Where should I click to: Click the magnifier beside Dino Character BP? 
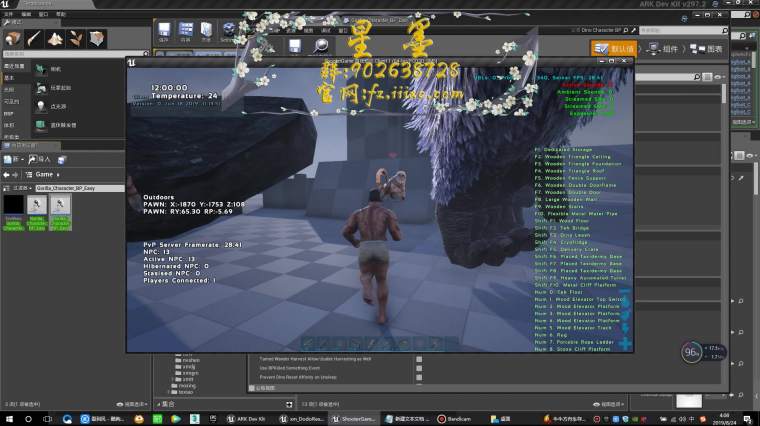[626, 30]
